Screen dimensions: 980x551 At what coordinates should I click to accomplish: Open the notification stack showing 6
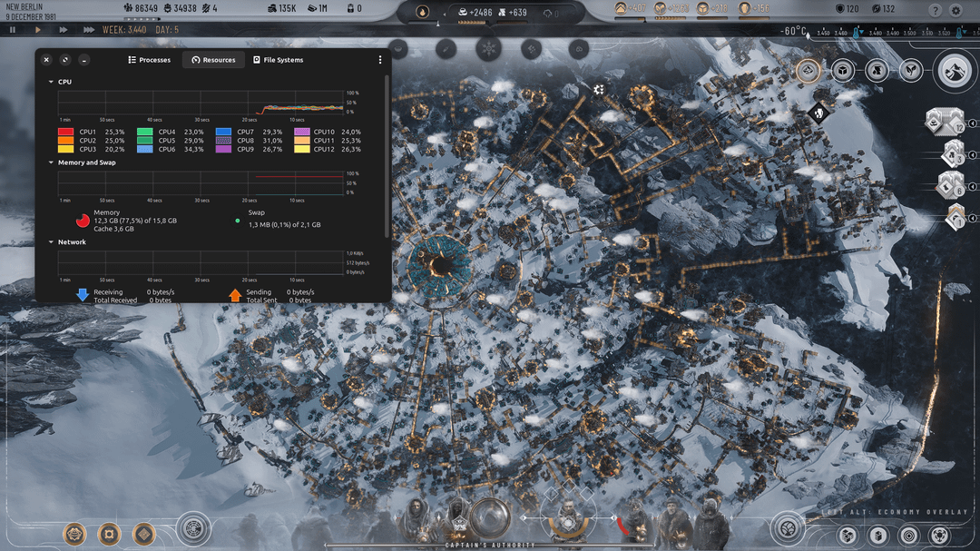(951, 186)
